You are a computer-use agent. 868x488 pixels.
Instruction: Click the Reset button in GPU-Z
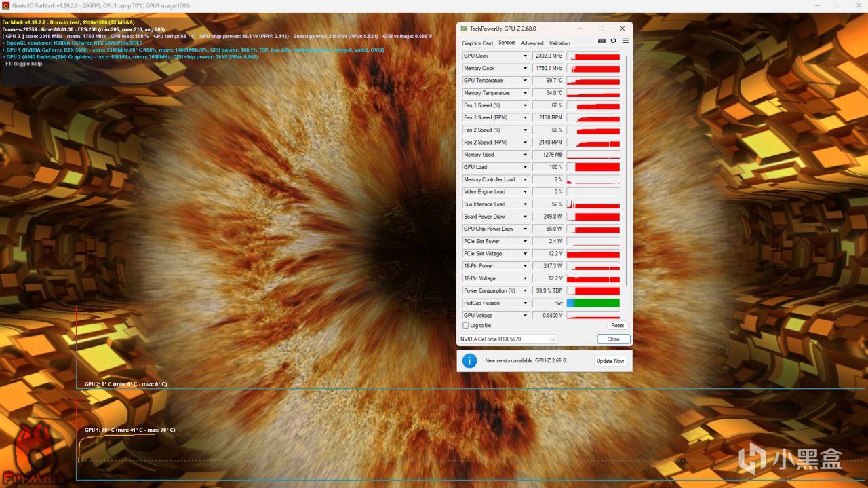coord(617,325)
